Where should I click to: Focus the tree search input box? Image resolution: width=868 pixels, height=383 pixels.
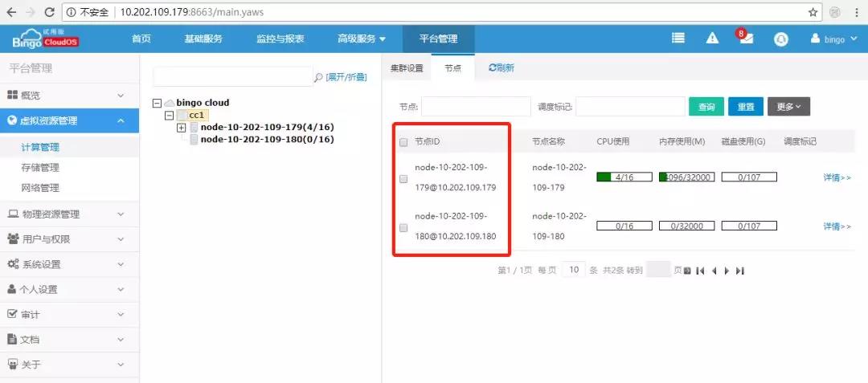click(233, 77)
